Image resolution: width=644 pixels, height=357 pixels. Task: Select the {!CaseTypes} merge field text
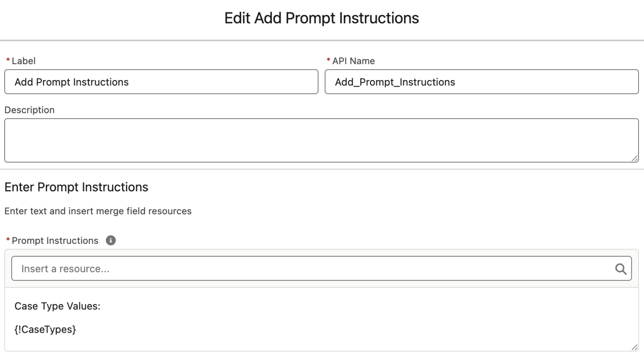point(46,330)
